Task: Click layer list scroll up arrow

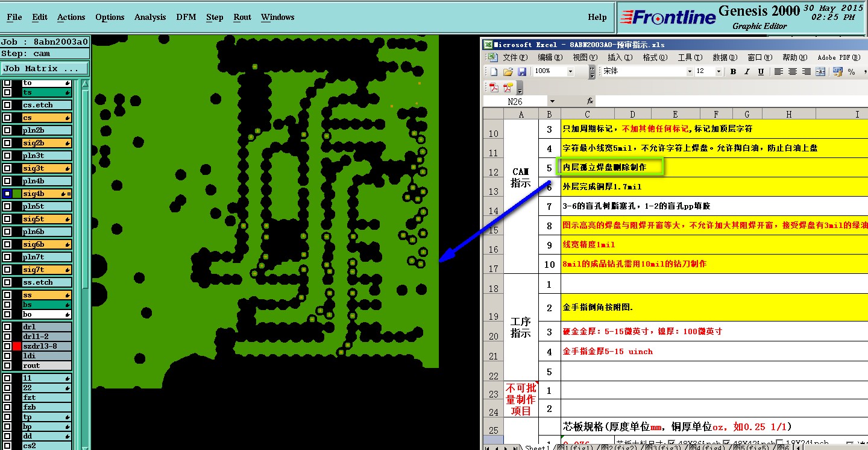Action: click(85, 83)
